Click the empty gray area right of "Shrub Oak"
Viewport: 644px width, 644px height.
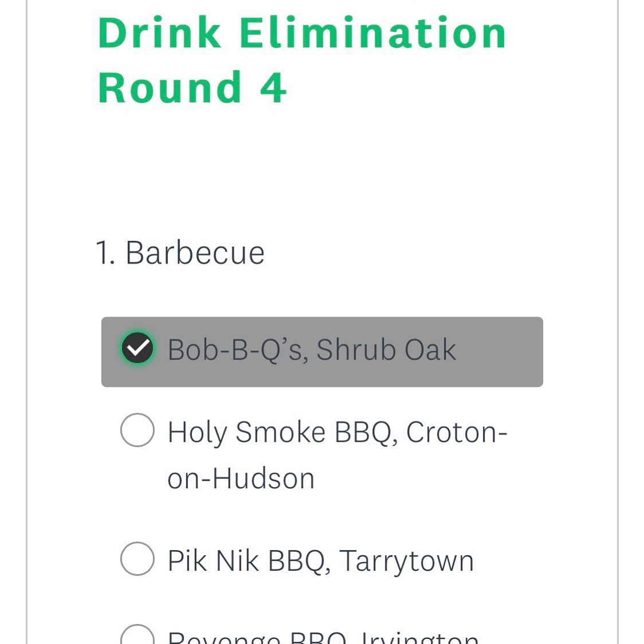click(498, 351)
